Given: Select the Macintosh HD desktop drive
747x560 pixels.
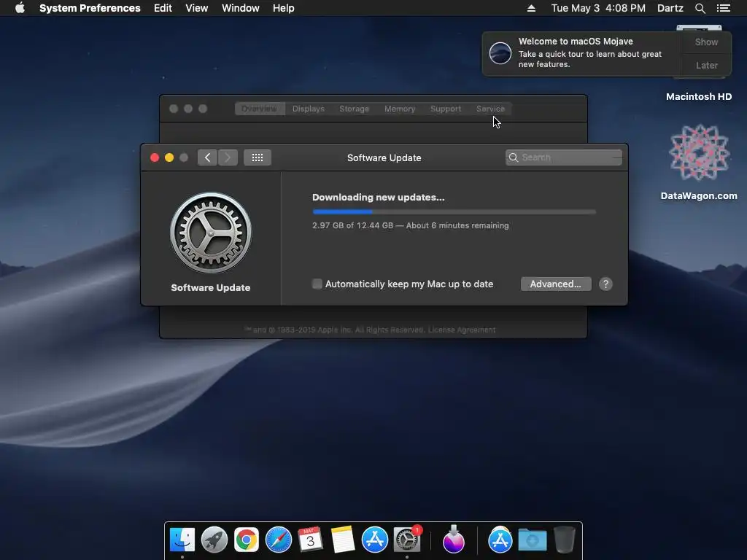Looking at the screenshot, I should coord(699,97).
